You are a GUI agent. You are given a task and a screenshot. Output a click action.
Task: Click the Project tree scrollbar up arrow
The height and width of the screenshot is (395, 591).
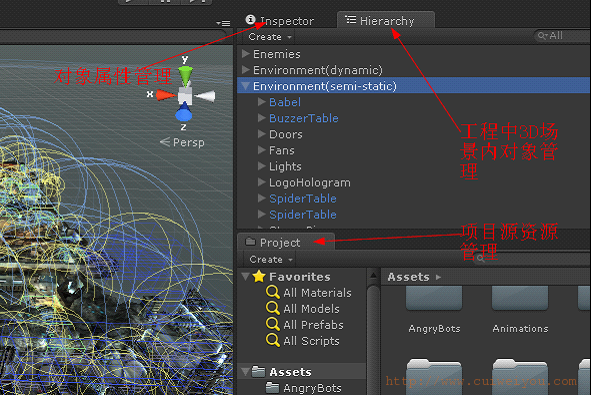[373, 275]
